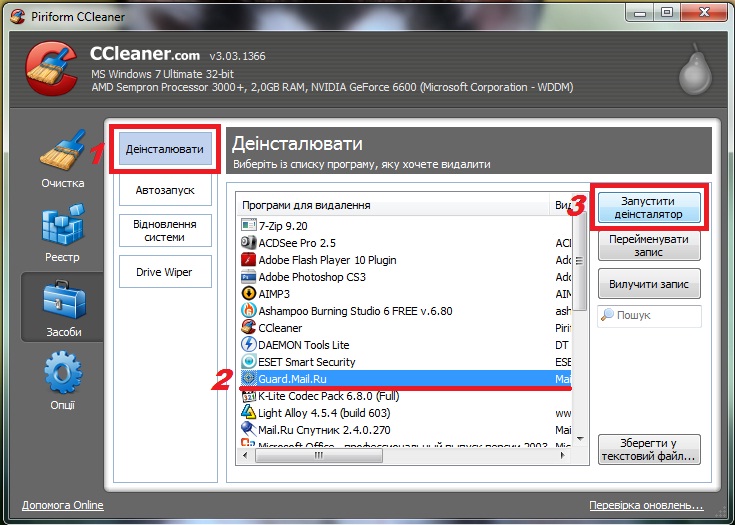Click the CCleaner logo in header
The width and height of the screenshot is (735, 525).
pos(52,68)
